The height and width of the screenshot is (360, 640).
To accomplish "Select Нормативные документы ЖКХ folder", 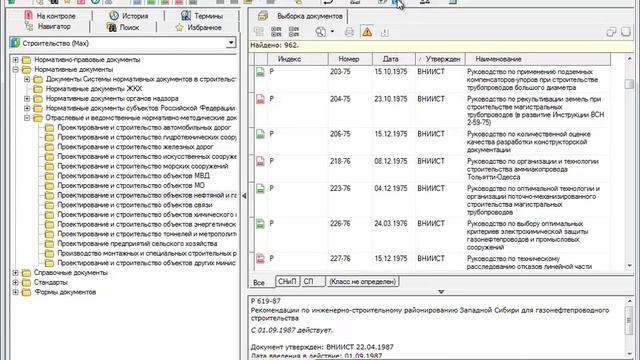I will pyautogui.click(x=93, y=89).
